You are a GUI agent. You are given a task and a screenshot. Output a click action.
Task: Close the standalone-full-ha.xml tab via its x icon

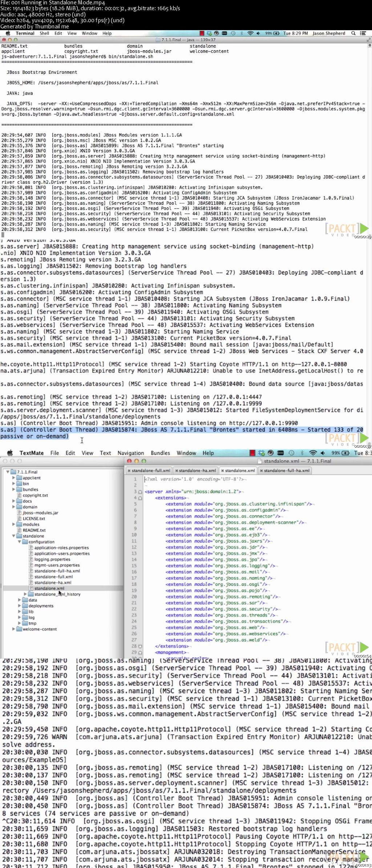click(261, 471)
